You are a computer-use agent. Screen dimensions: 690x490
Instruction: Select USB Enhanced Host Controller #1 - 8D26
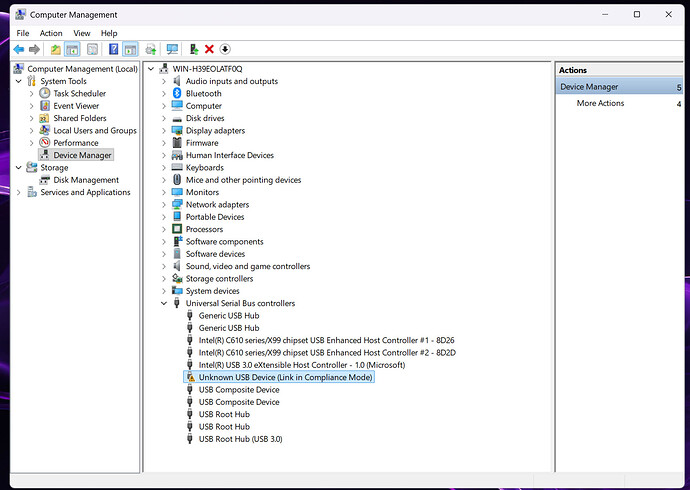[327, 340]
